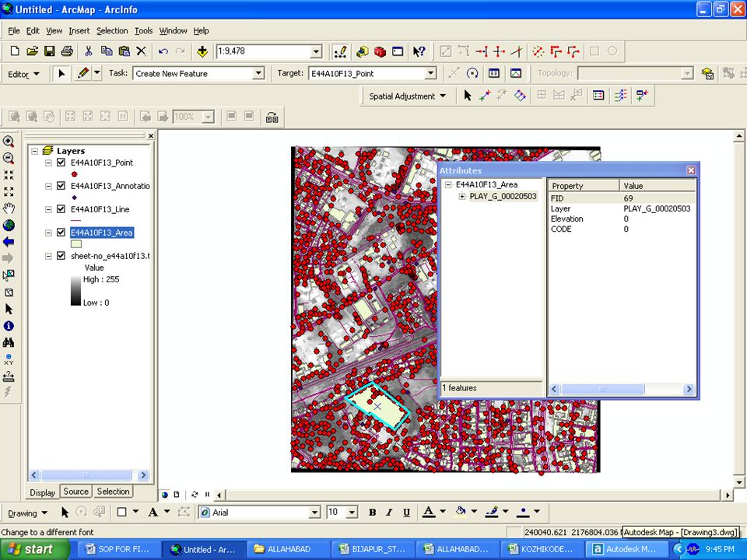Open the Insert menu

[79, 31]
